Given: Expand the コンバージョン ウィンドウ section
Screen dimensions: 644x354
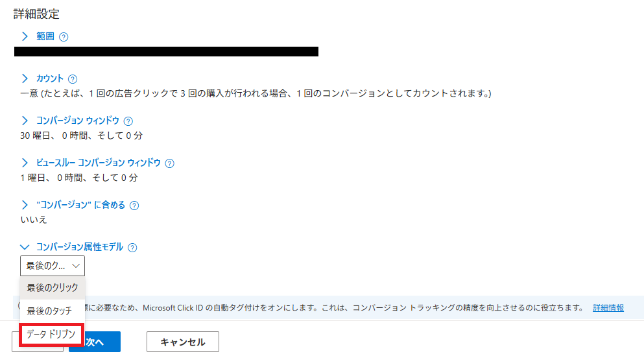Looking at the screenshot, I should click(x=25, y=121).
